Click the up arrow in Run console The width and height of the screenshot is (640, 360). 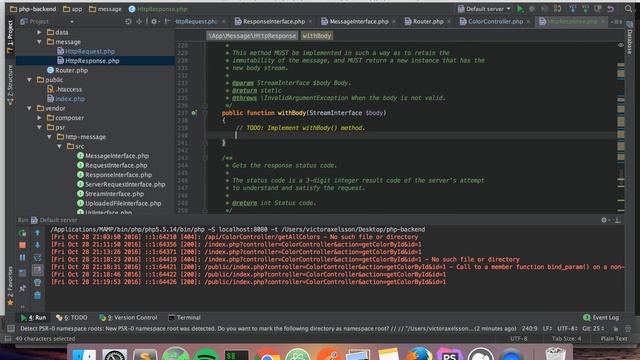(37, 232)
